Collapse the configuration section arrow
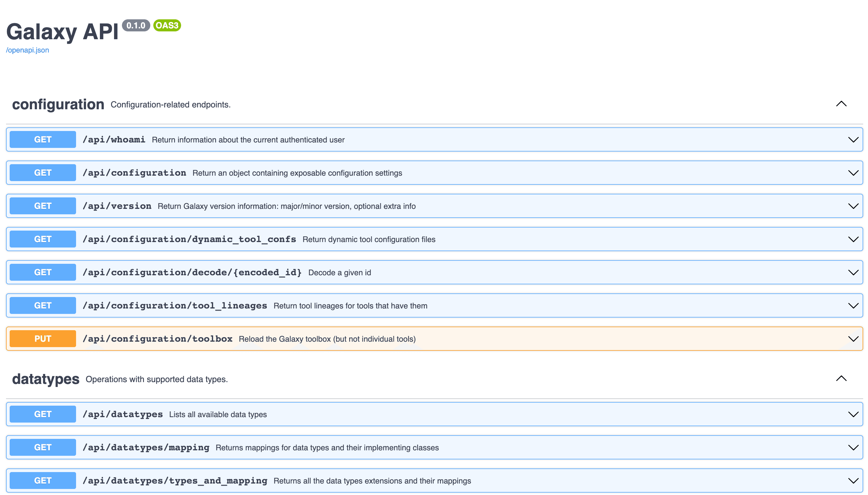The height and width of the screenshot is (495, 868). point(841,104)
